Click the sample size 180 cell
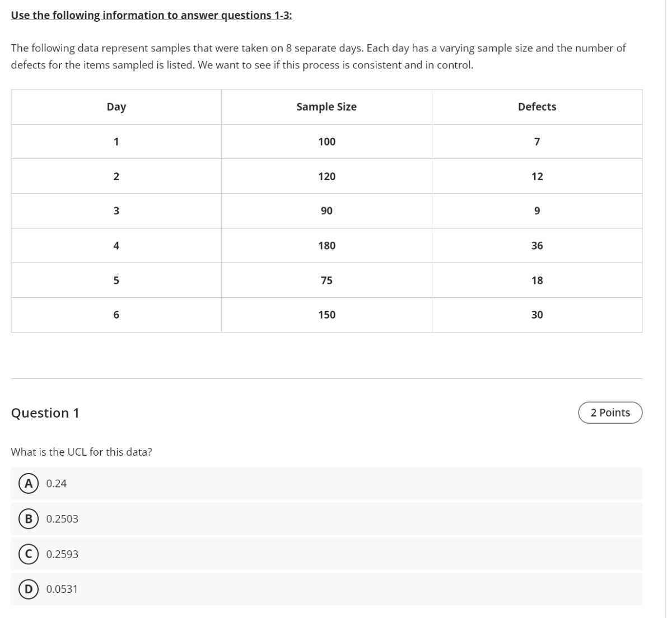Viewport: 672px width, 618px height. [326, 245]
